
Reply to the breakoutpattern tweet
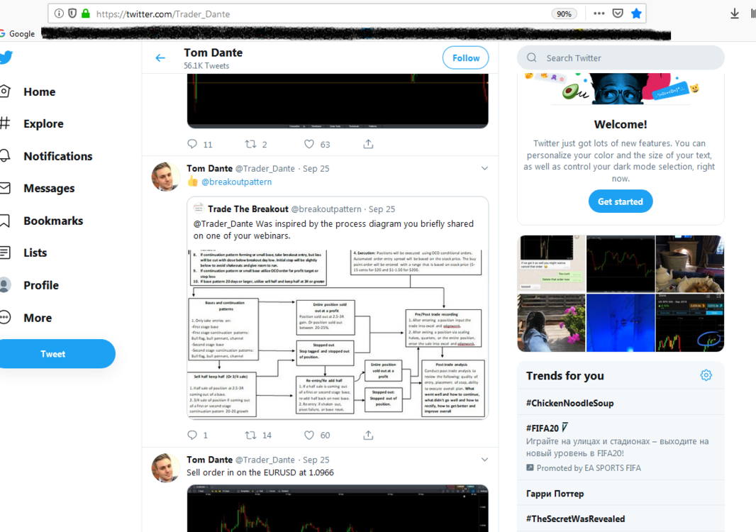pyautogui.click(x=192, y=435)
